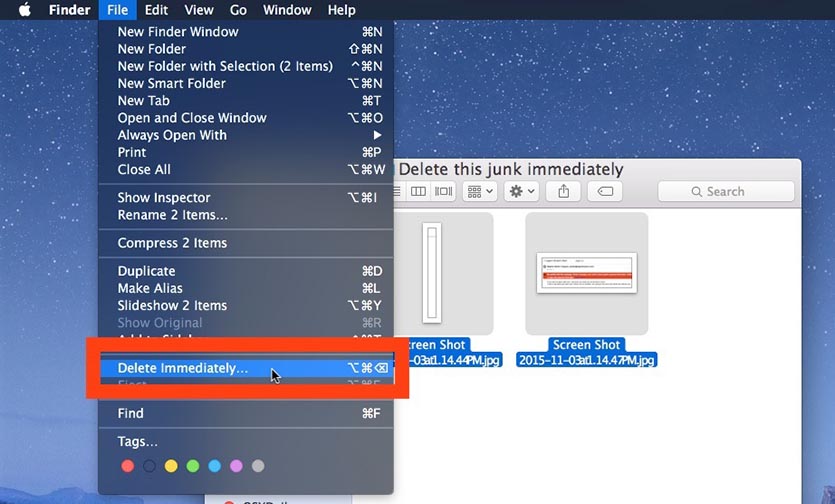The width and height of the screenshot is (835, 504).
Task: Click file name ending 1.14.44 PM.jpg
Action: [x=448, y=352]
